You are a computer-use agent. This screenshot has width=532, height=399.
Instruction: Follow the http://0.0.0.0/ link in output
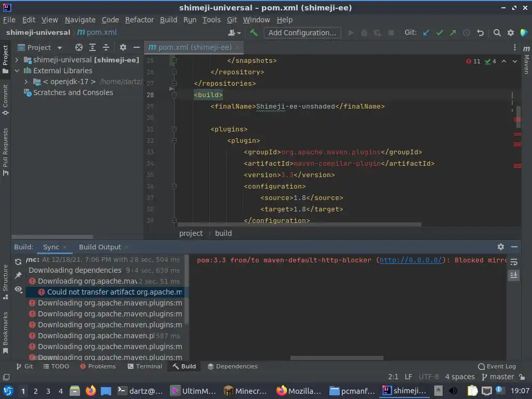pos(410,260)
